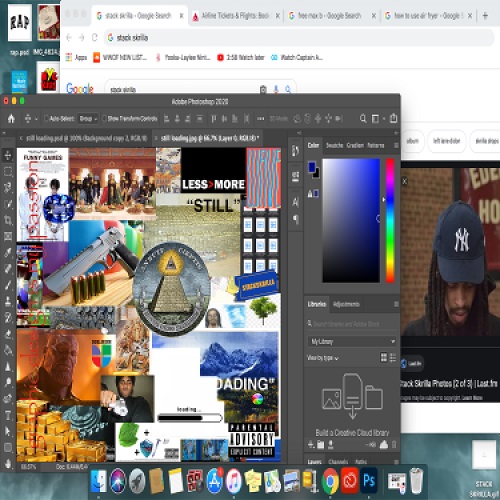Viewport: 500px width, 500px height.
Task: Click the Libraries trash icon
Action: [394, 444]
